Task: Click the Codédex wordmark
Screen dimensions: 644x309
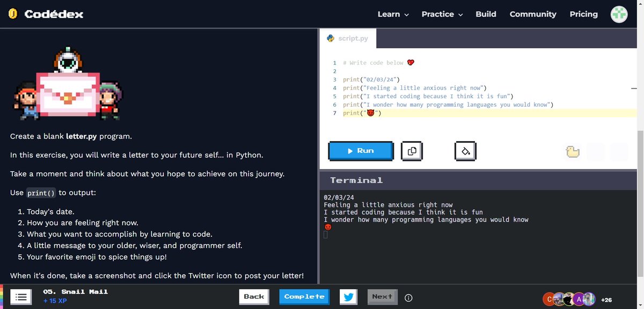Action: [x=54, y=14]
